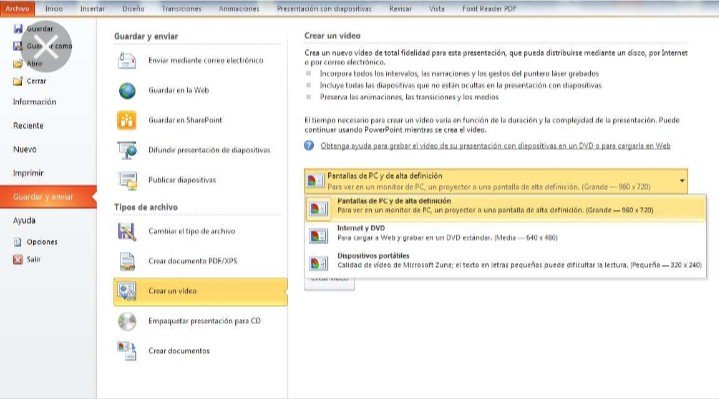The width and height of the screenshot is (719, 399).
Task: Switch to the Insertar tab
Action: pos(93,9)
